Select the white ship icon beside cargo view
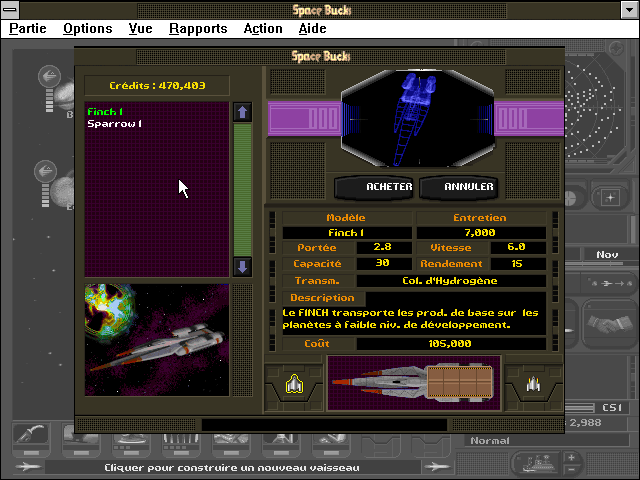 533,384
